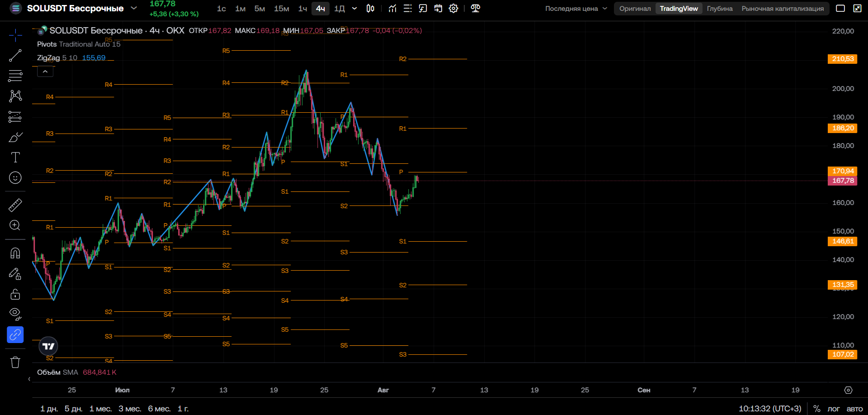Viewport: 868px width, 415px height.
Task: Set range to 1 г.
Action: point(183,409)
